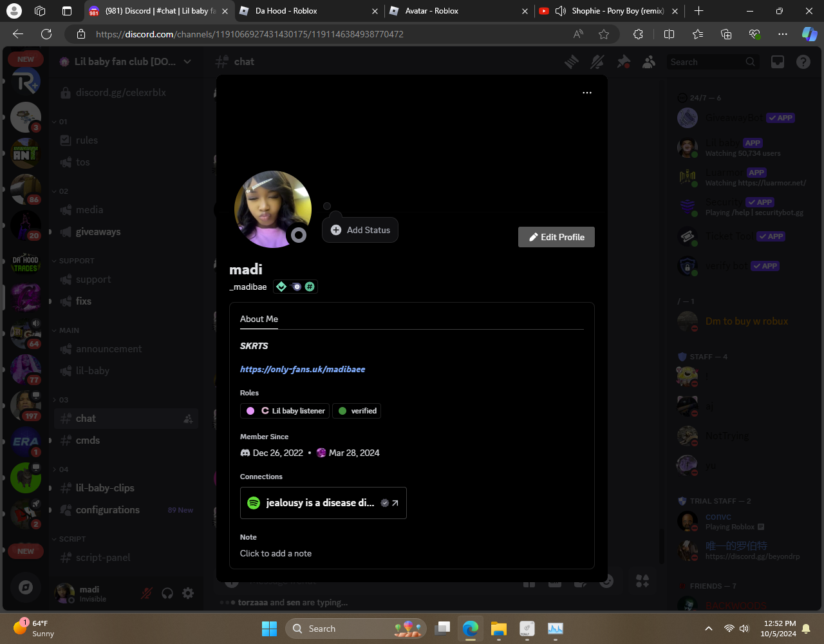
Task: Open the cmds channel
Action: pos(126,440)
